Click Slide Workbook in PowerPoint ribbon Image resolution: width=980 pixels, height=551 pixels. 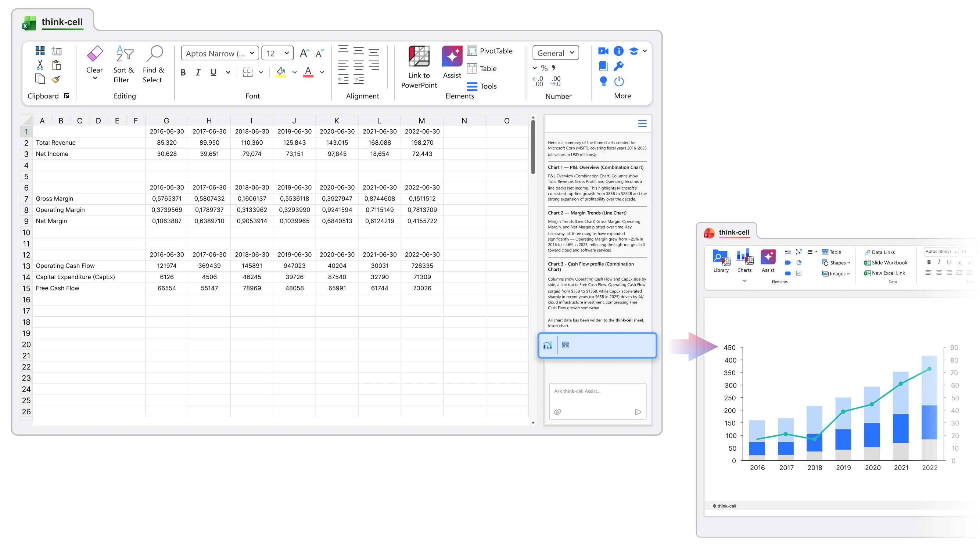click(x=886, y=263)
